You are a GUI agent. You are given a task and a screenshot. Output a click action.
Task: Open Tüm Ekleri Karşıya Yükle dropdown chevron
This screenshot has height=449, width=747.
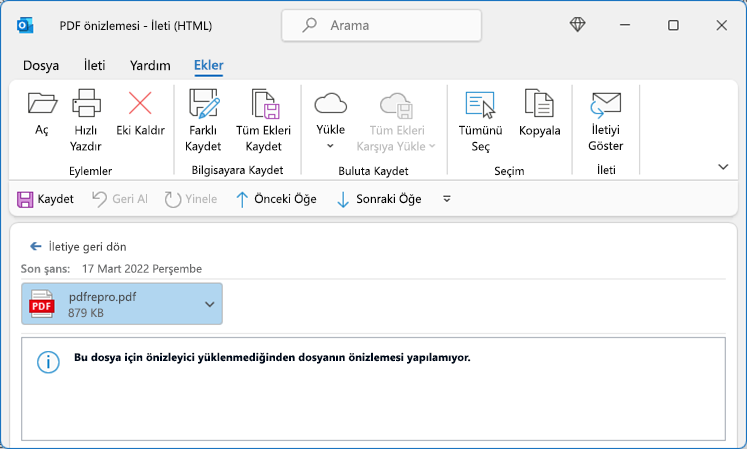click(432, 146)
